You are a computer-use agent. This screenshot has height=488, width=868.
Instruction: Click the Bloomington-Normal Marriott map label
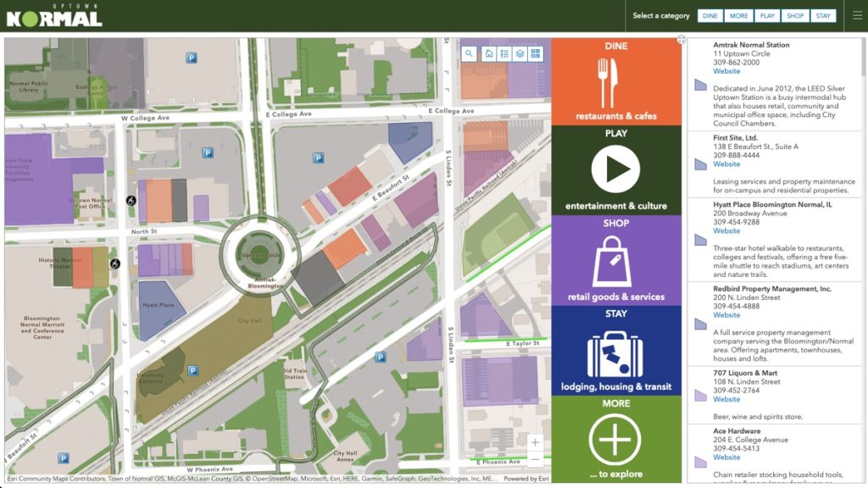click(42, 328)
